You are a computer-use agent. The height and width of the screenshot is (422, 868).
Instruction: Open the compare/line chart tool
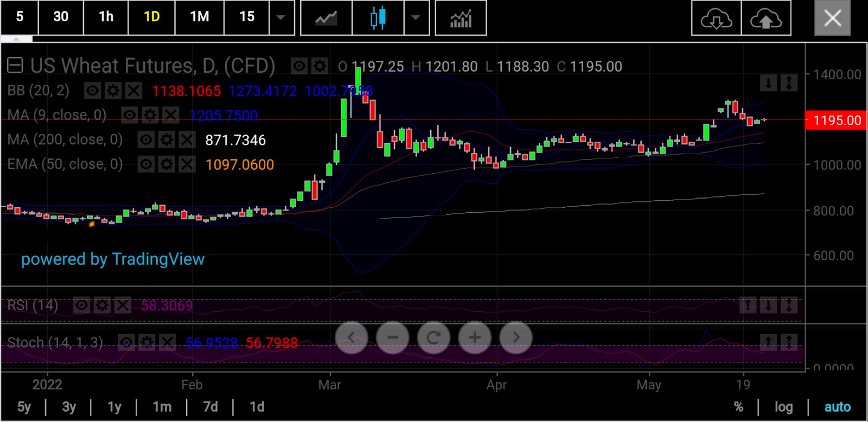326,17
